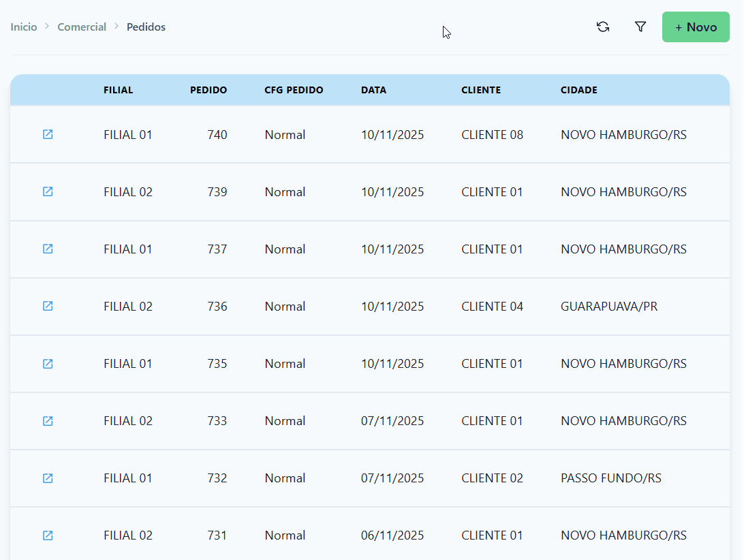Click the FILIAL column header
The width and height of the screenshot is (744, 560).
pos(119,90)
